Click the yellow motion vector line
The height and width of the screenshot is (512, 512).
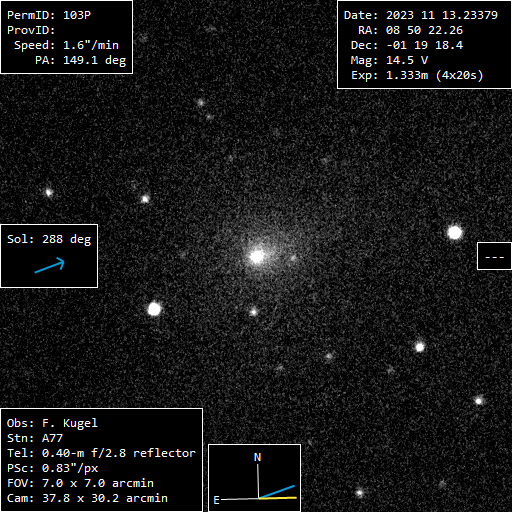point(278,498)
